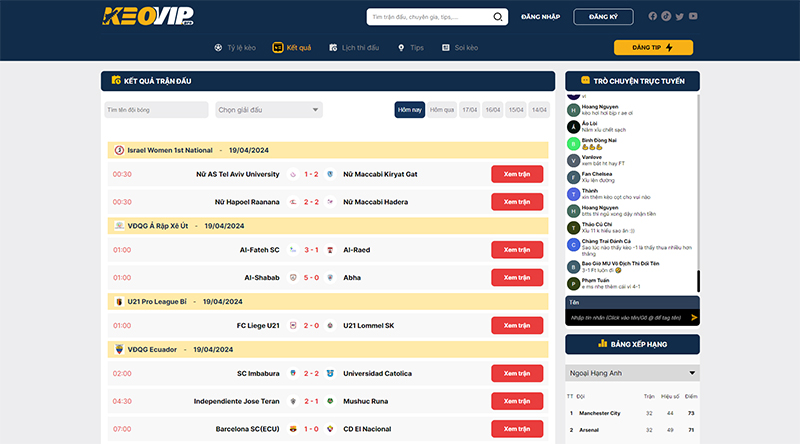Click the search magnifier icon
This screenshot has width=800, height=444.
[x=497, y=17]
